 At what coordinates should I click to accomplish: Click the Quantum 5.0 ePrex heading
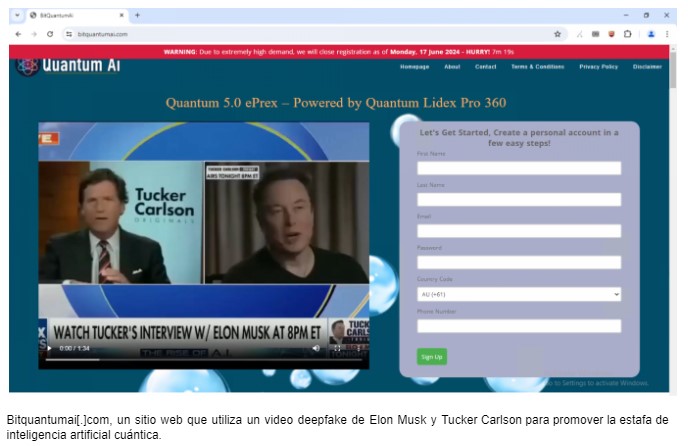[336, 103]
